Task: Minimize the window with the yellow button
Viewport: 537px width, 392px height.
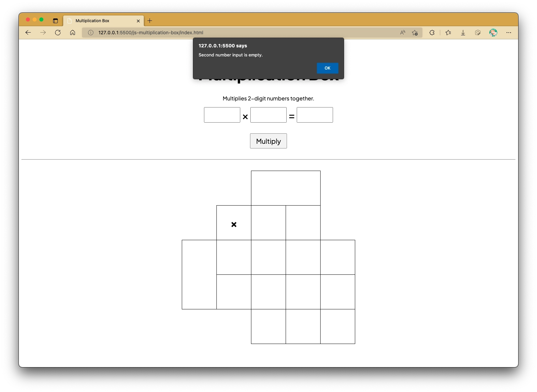Action: coord(35,19)
